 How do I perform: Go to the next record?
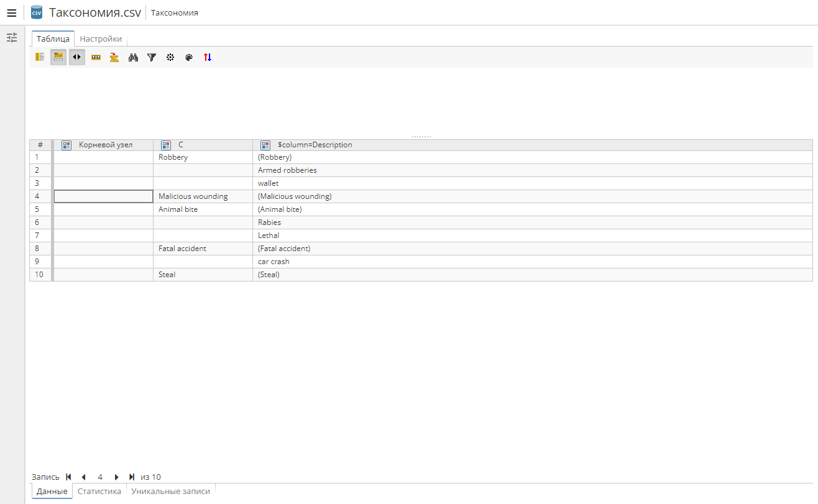(x=116, y=477)
